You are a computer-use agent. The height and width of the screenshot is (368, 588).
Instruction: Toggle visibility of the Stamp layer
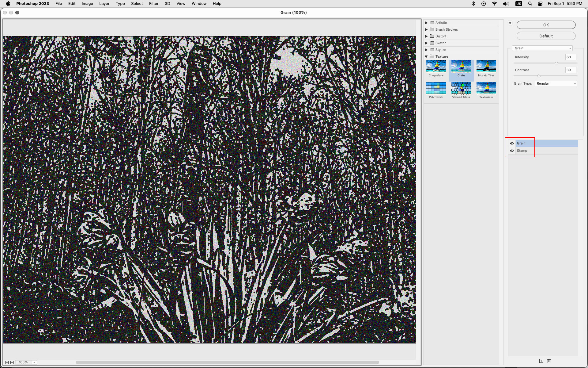coord(512,151)
